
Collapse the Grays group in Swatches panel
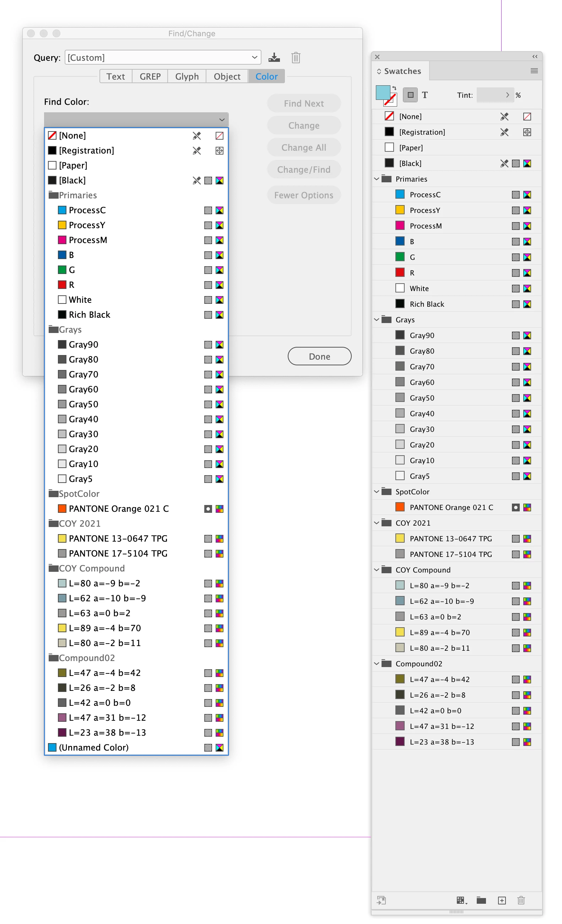(377, 319)
